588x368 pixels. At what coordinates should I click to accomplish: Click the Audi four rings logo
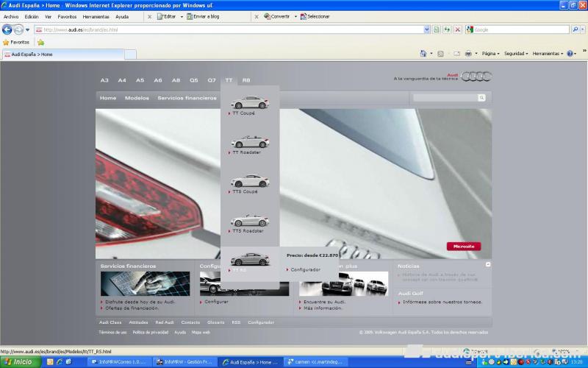(477, 77)
